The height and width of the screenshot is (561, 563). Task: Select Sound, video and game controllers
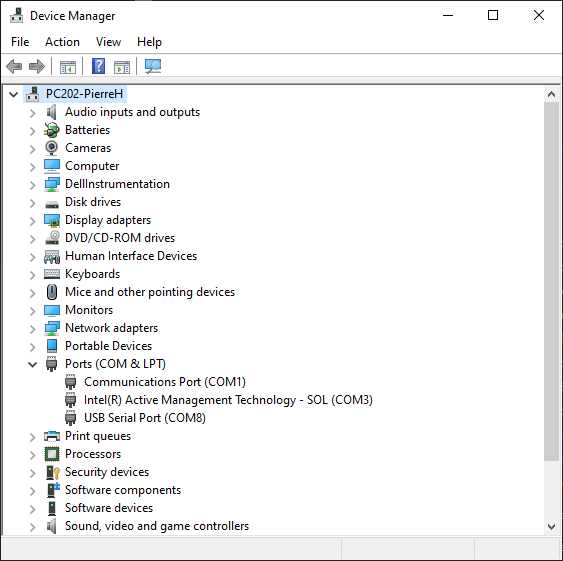[x=157, y=526]
